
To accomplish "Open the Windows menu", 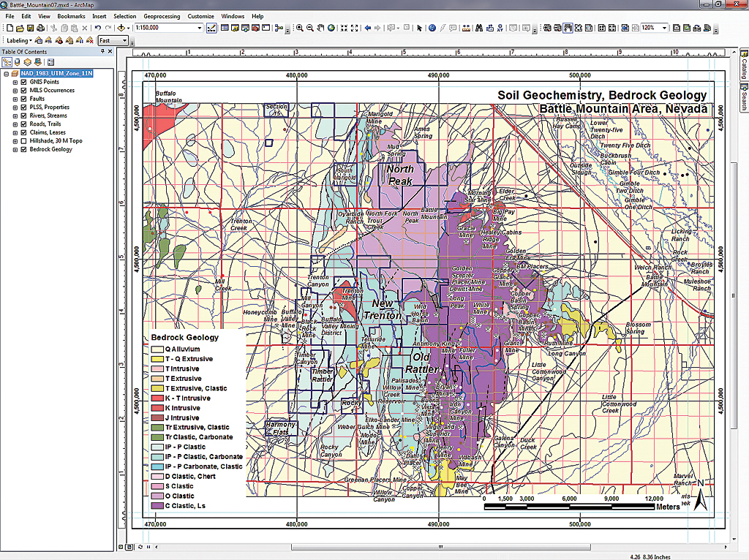I will tap(233, 16).
